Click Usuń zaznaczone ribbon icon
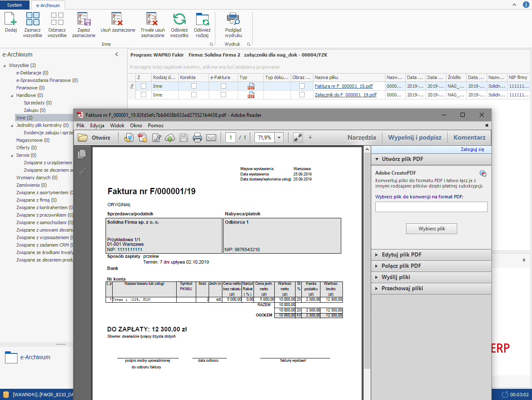The height and width of the screenshot is (400, 532). (118, 19)
